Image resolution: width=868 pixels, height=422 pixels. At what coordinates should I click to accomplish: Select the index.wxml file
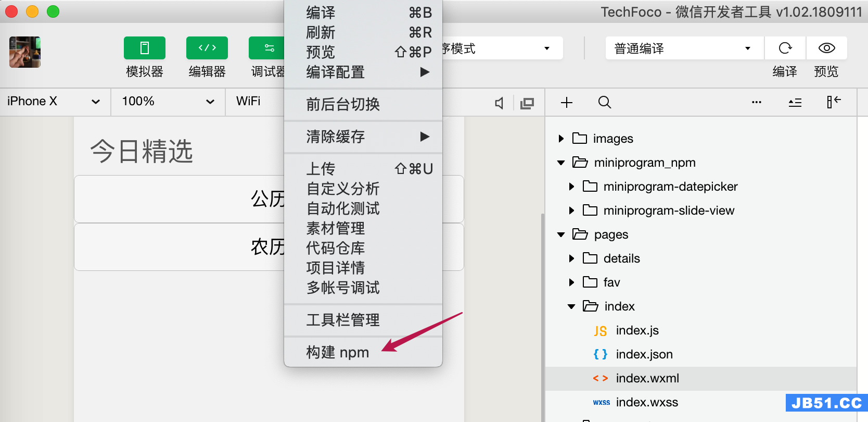[701, 378]
